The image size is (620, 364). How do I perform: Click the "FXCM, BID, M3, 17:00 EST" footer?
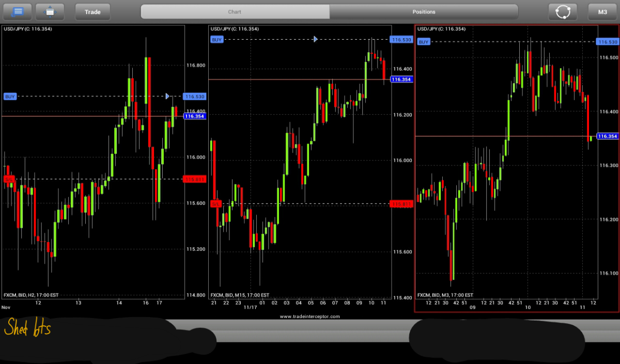445,295
